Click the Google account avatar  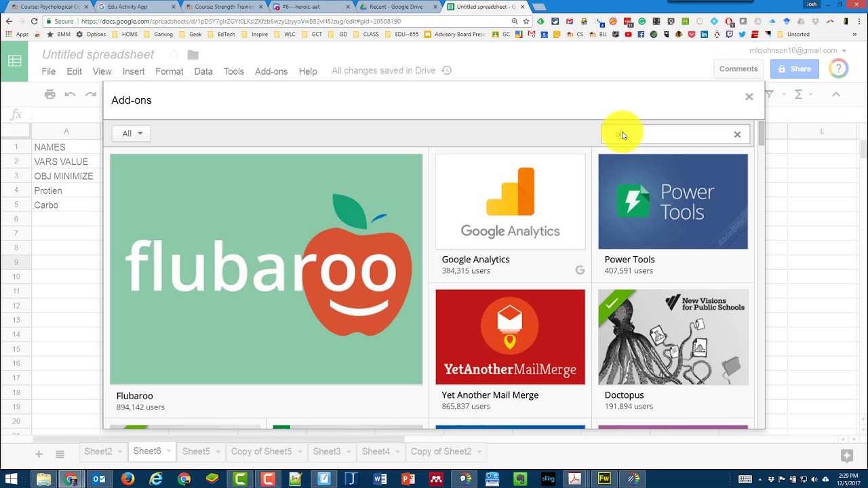coord(839,68)
